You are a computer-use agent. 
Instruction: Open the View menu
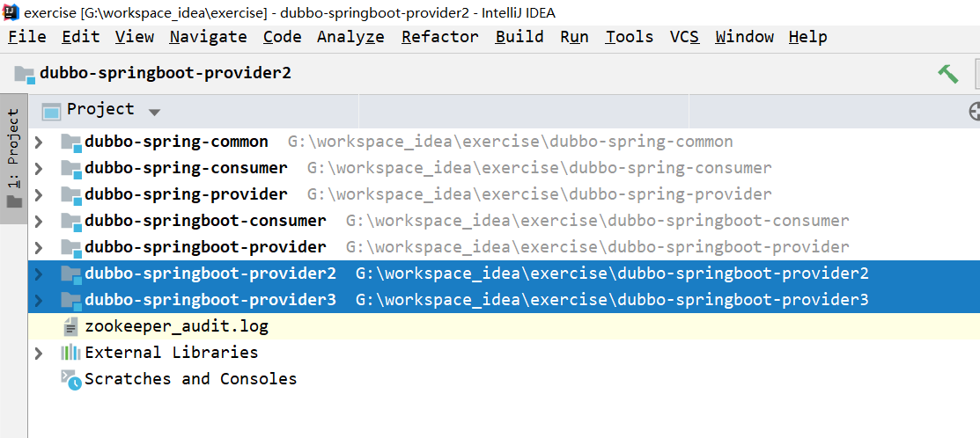tap(135, 38)
